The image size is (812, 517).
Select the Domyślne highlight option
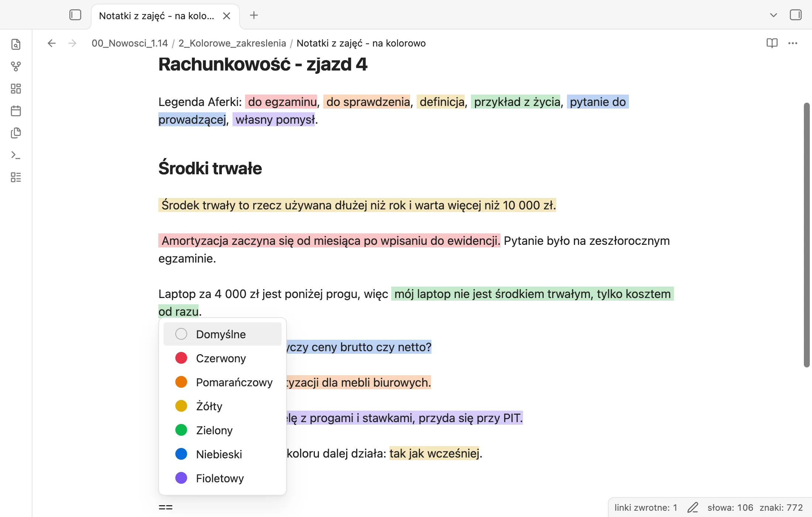(x=223, y=334)
